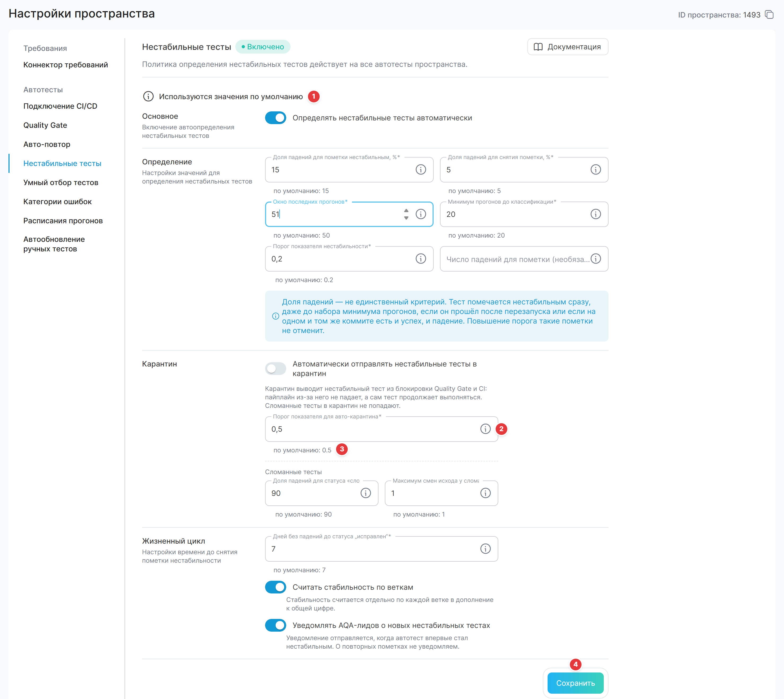784x699 pixels.
Task: Open Quality Gate settings
Action: click(x=45, y=125)
